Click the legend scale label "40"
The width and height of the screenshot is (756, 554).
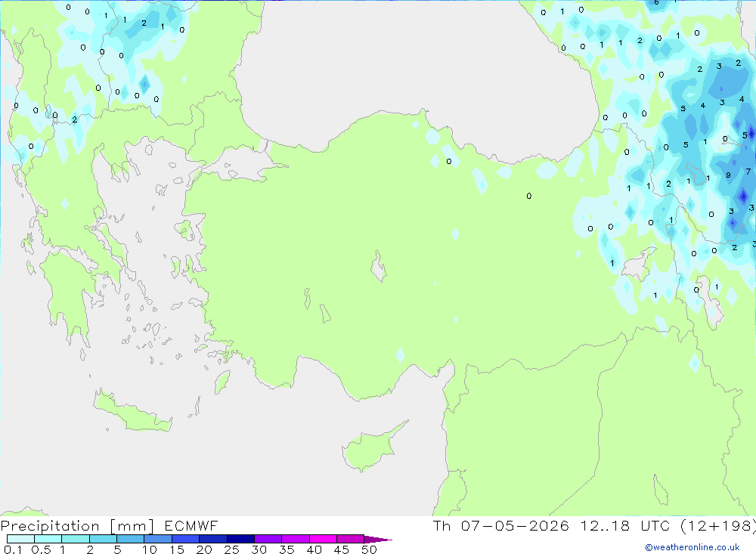[x=314, y=549]
